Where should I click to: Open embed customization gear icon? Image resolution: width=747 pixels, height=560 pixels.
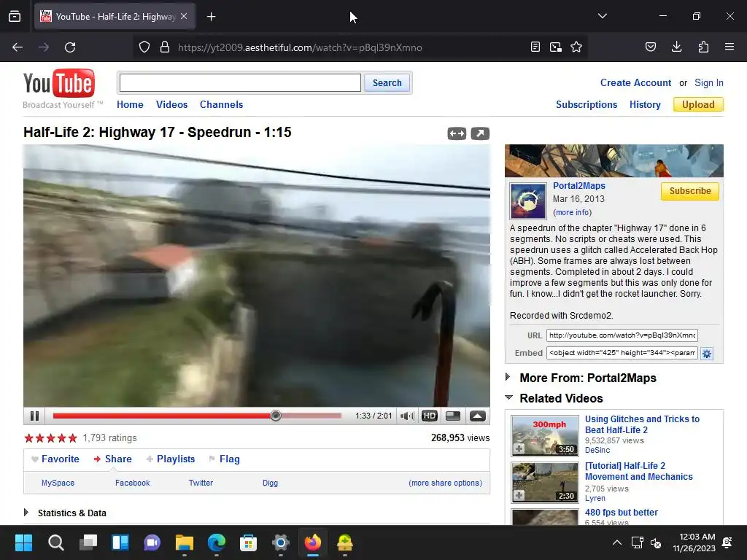pyautogui.click(x=706, y=354)
